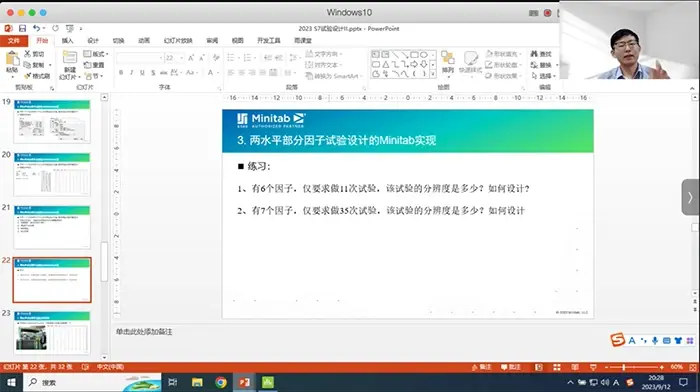Open the 选择 select dropdown
This screenshot has height=392, width=700.
coord(544,76)
